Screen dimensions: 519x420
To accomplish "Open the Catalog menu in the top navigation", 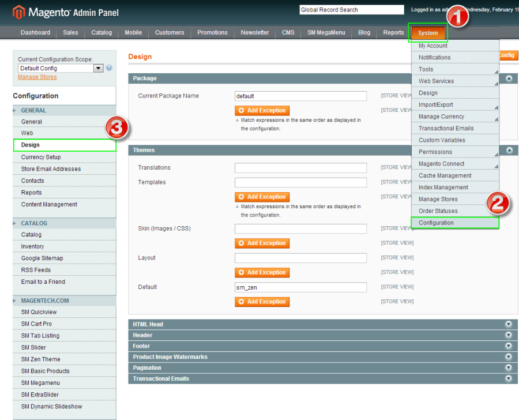I will 101,32.
